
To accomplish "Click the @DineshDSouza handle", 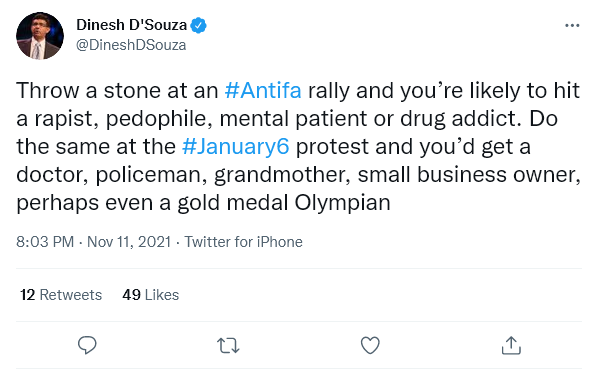I will [131, 45].
